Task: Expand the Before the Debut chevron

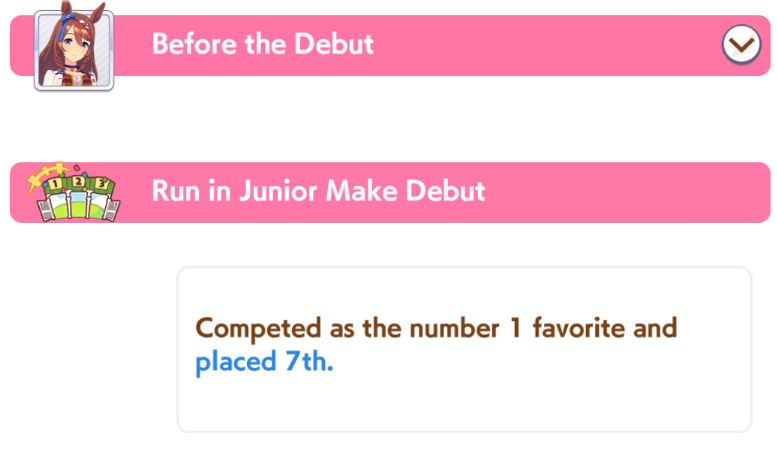Action: tap(740, 44)
